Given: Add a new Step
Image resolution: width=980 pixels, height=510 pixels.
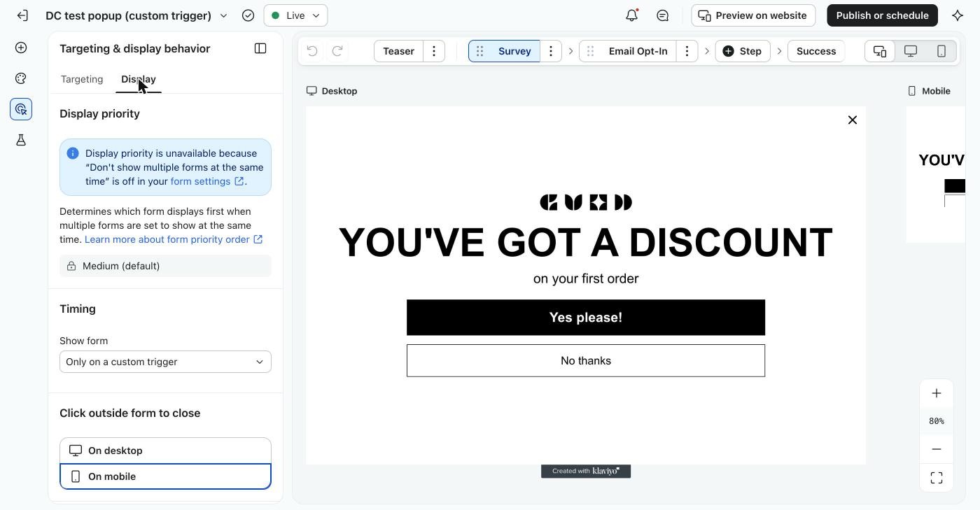Looking at the screenshot, I should click(x=742, y=51).
